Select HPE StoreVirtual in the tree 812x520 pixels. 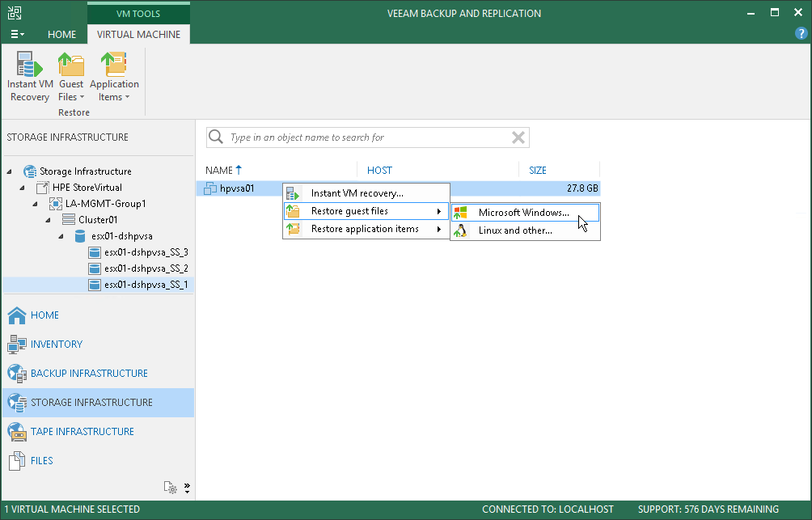(x=87, y=188)
